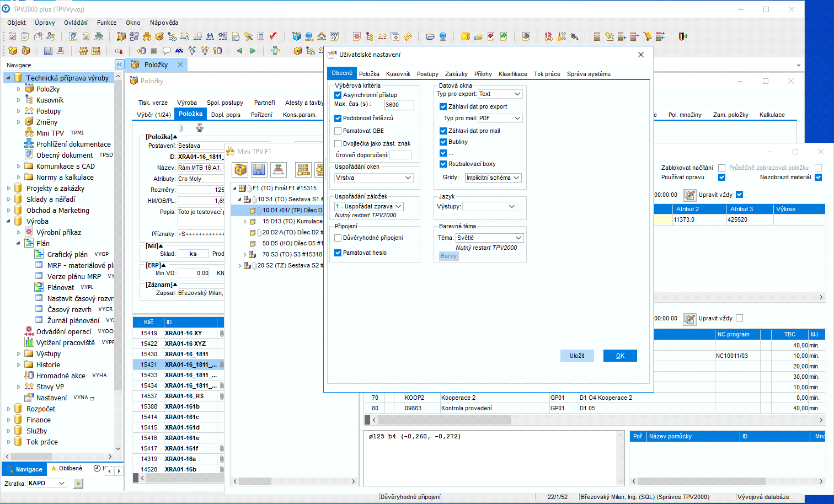
Task: Check Dvojtečka jako zást. znak option
Action: pyautogui.click(x=338, y=143)
